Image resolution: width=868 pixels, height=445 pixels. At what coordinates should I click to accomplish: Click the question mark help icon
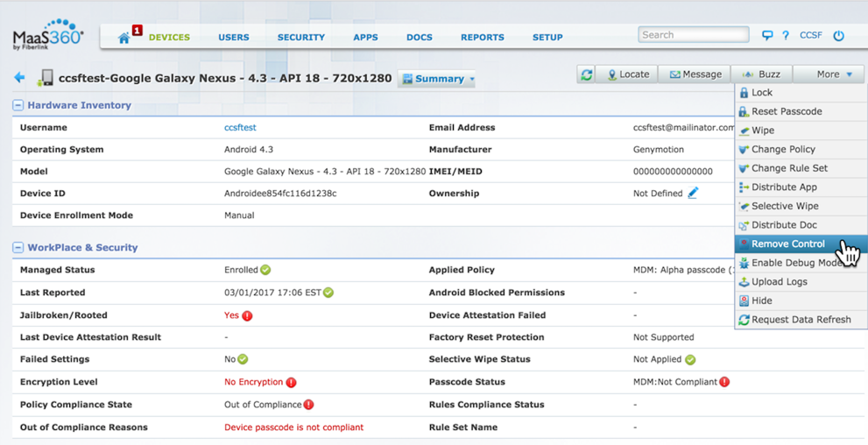tap(786, 36)
